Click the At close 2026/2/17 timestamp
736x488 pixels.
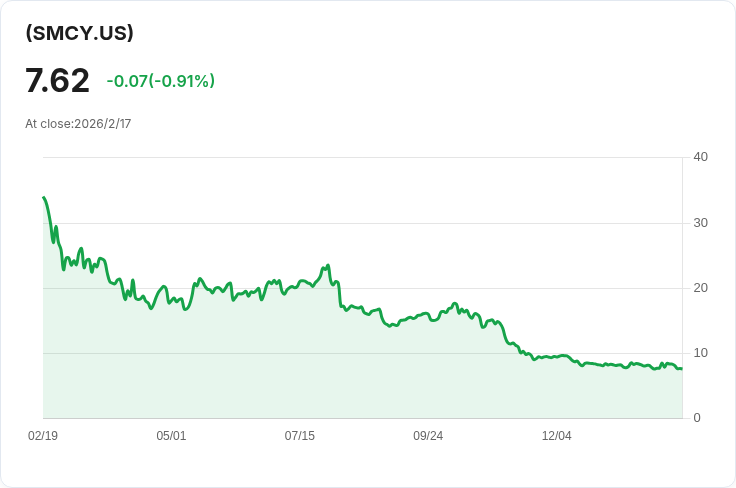(x=78, y=124)
